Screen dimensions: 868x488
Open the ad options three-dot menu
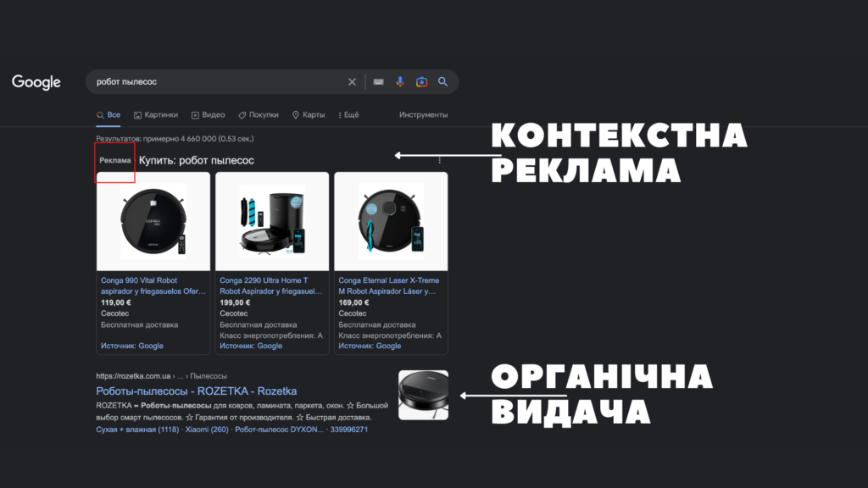pos(440,160)
